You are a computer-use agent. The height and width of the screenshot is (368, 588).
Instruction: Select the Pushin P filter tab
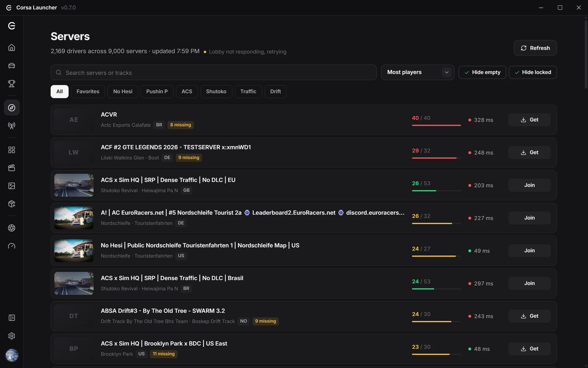[x=157, y=92]
